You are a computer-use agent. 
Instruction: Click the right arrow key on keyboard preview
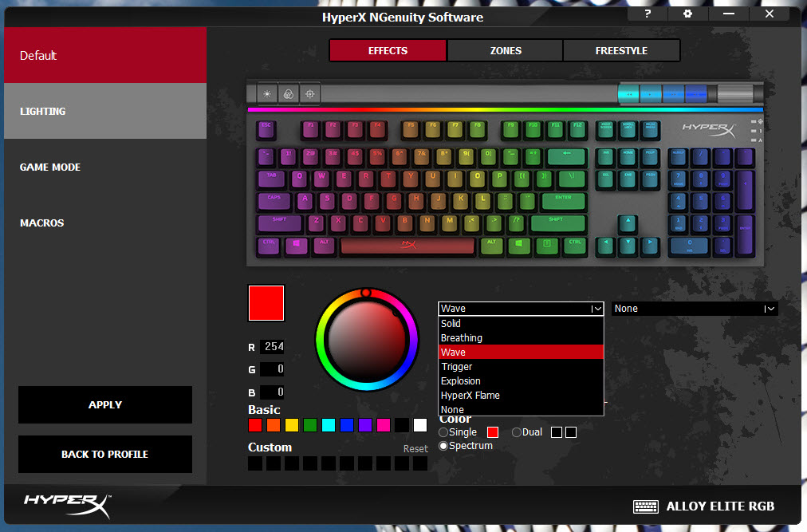[650, 246]
